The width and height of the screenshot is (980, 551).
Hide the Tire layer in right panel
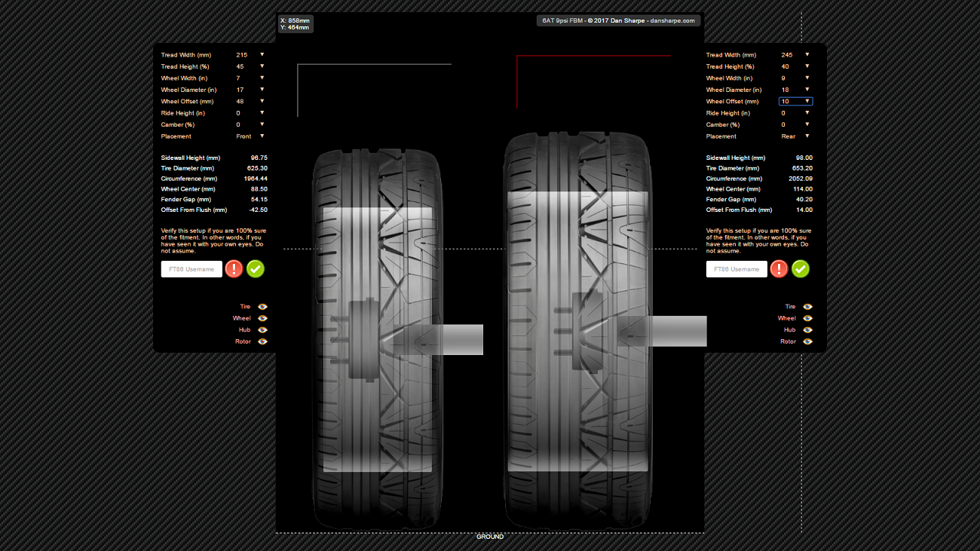(x=807, y=307)
